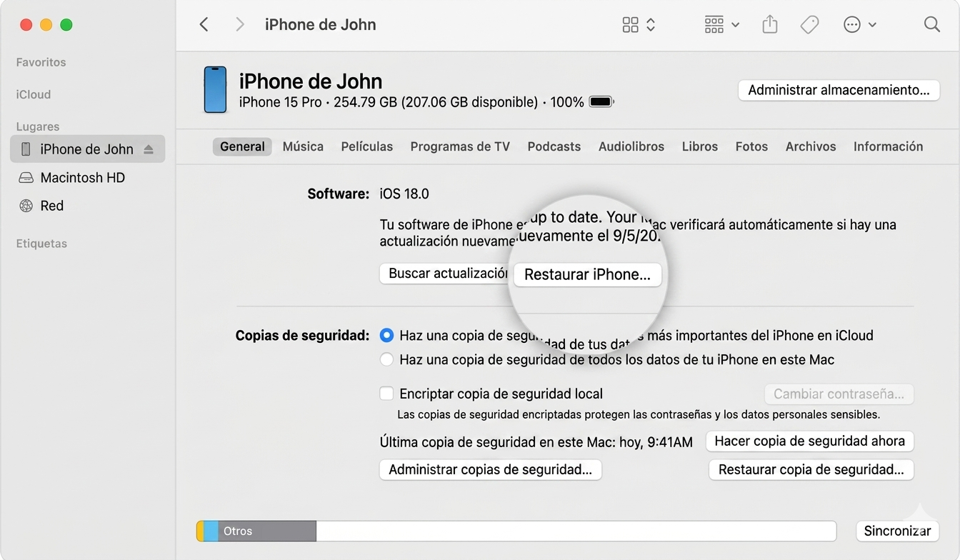Click the Etiquetas sidebar heading
This screenshot has width=960, height=560.
(x=41, y=244)
